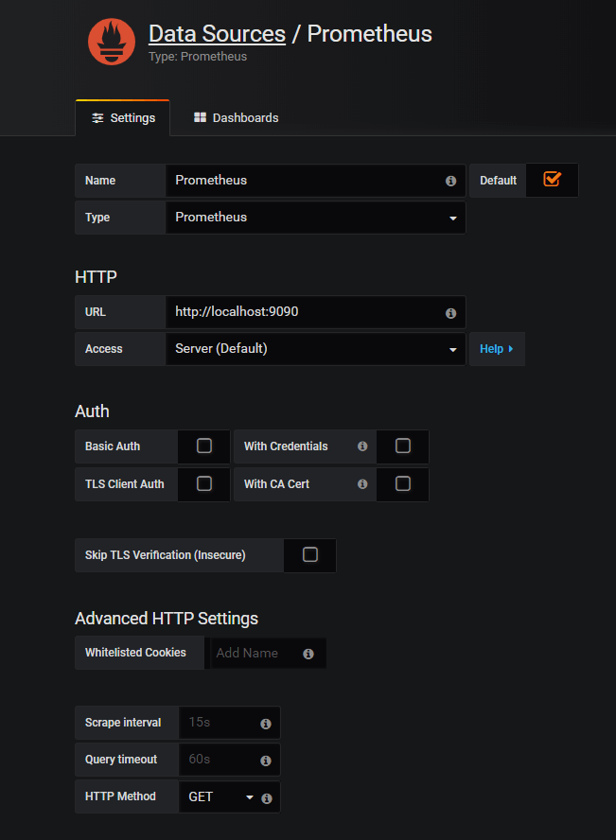Click info icon beside With Credentials

click(362, 446)
